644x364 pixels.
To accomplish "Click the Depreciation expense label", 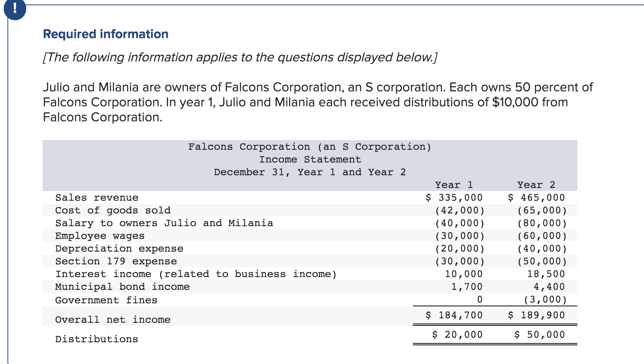I will (119, 249).
